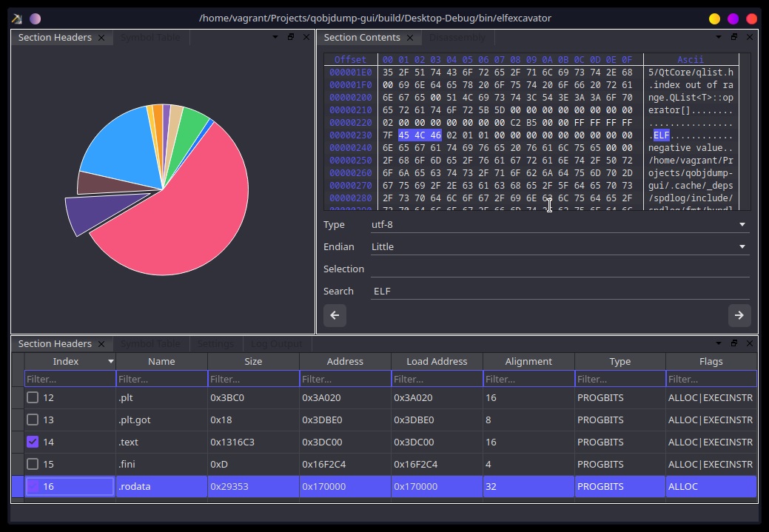769x532 pixels.
Task: Check the box for section 15 .fini
Action: tap(33, 465)
